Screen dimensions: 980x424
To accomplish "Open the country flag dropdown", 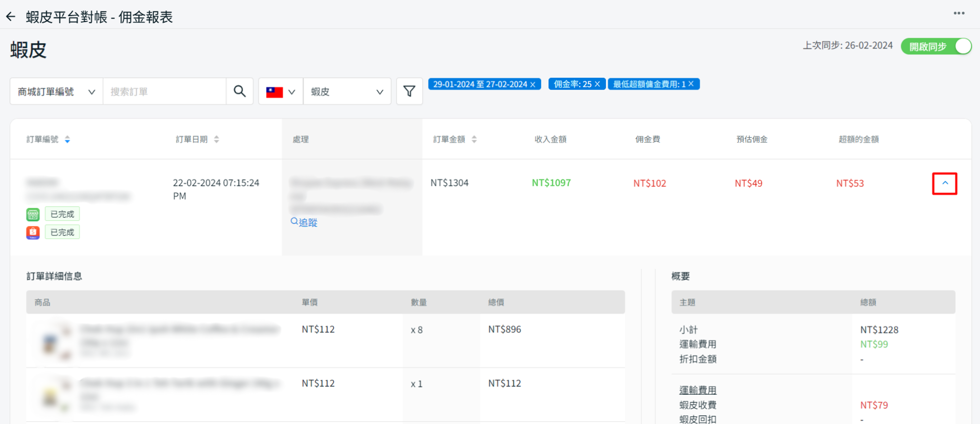I will pyautogui.click(x=281, y=92).
